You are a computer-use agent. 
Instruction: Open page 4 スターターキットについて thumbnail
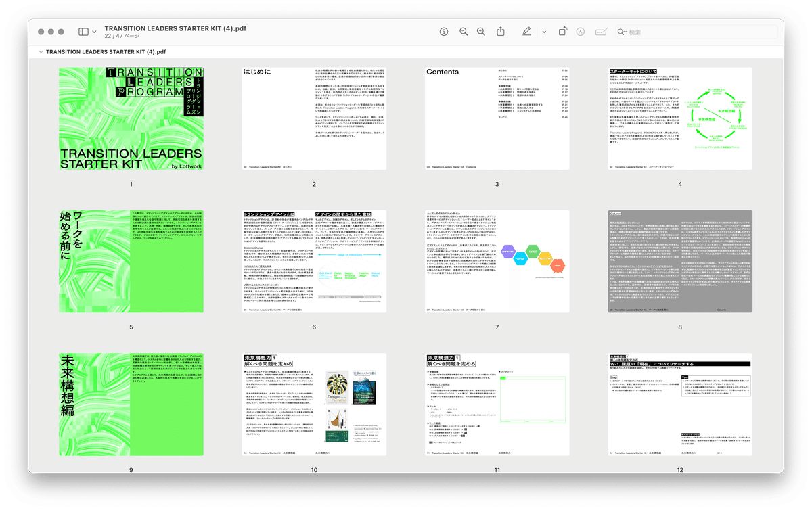tap(680, 118)
